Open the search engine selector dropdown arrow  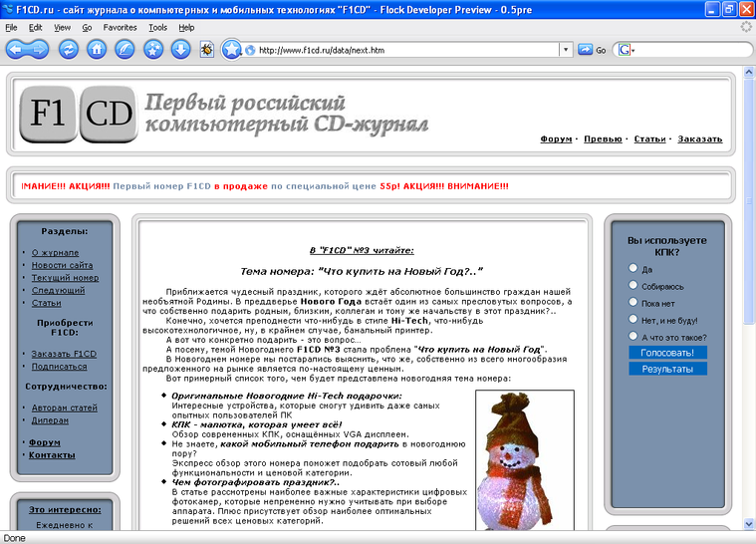click(x=633, y=50)
